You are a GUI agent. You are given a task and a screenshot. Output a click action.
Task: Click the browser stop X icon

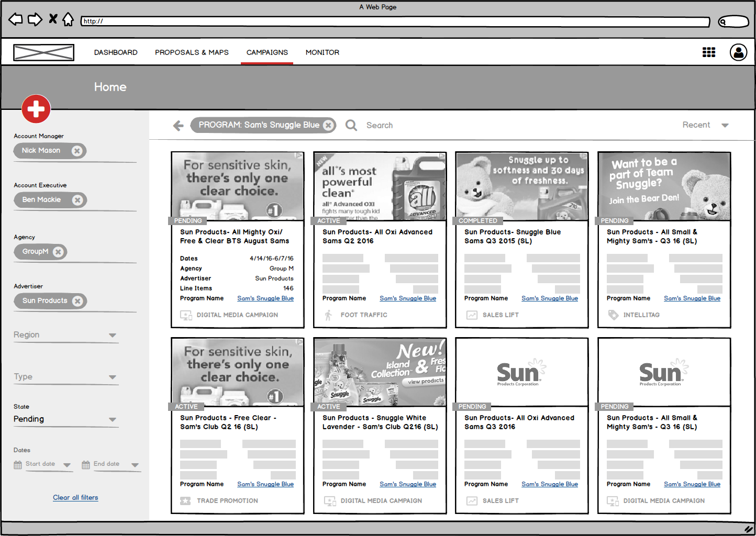coord(53,19)
